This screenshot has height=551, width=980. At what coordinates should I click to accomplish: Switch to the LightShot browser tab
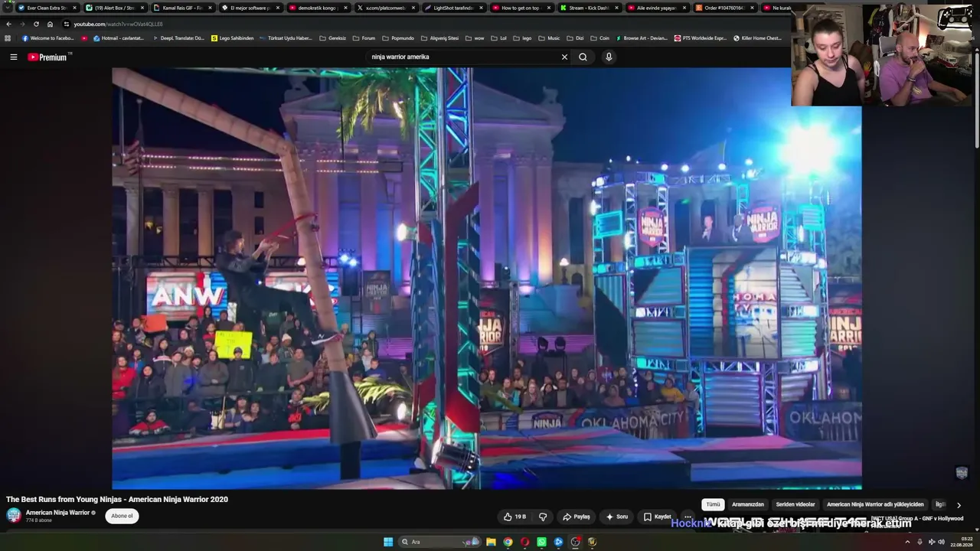(x=452, y=8)
